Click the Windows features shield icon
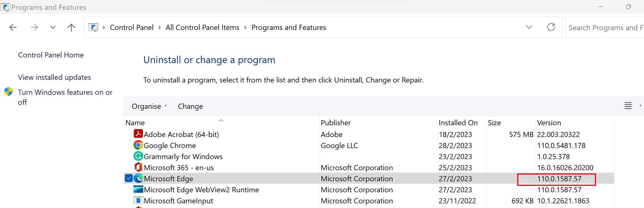This screenshot has height=208, width=644. tap(9, 92)
